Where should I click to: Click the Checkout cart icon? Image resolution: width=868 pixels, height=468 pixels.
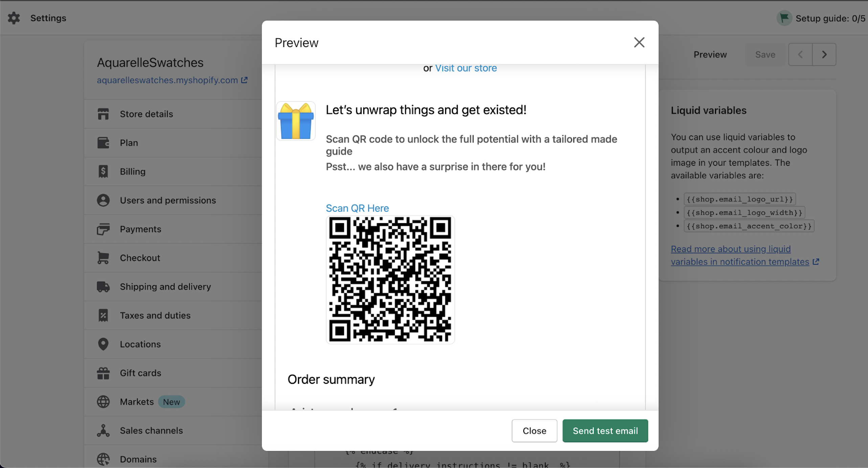[103, 258]
